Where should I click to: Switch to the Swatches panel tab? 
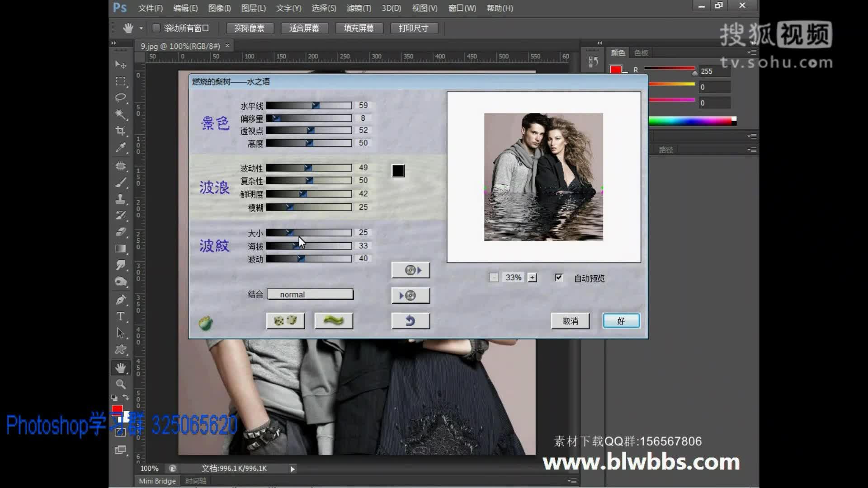pos(641,53)
